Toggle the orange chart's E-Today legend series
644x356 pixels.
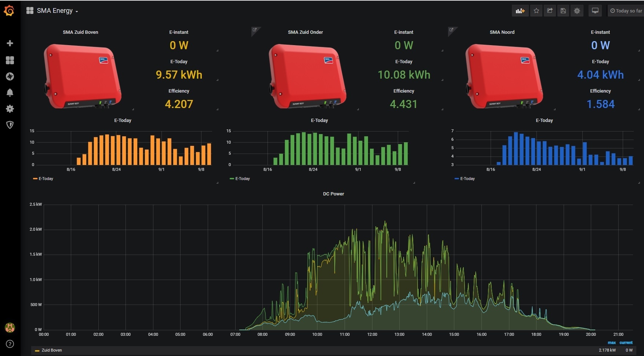point(46,179)
